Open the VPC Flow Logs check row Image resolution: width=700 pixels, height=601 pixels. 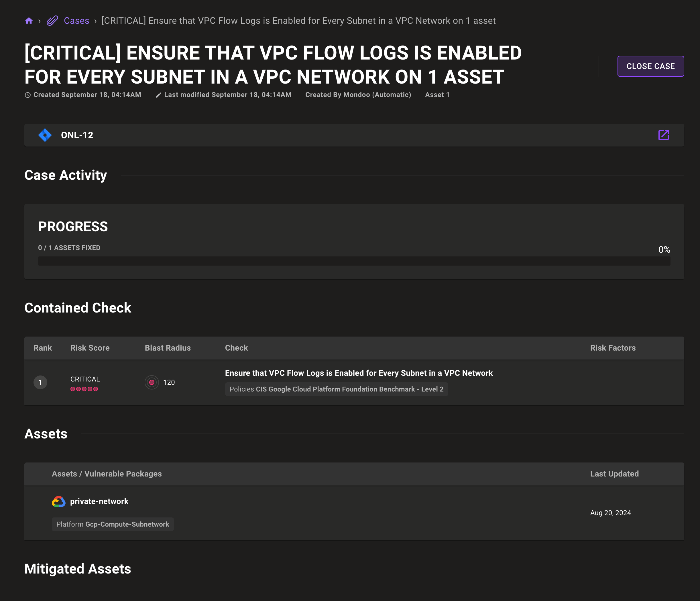pyautogui.click(x=358, y=373)
